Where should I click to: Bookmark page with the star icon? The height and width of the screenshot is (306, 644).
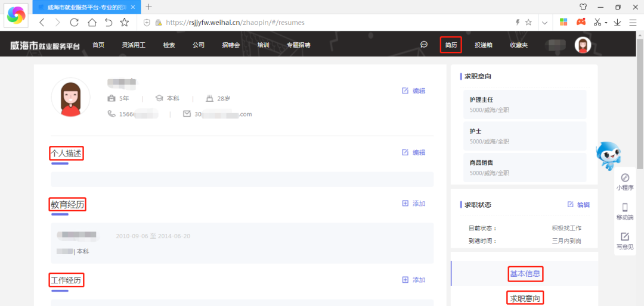point(124,22)
